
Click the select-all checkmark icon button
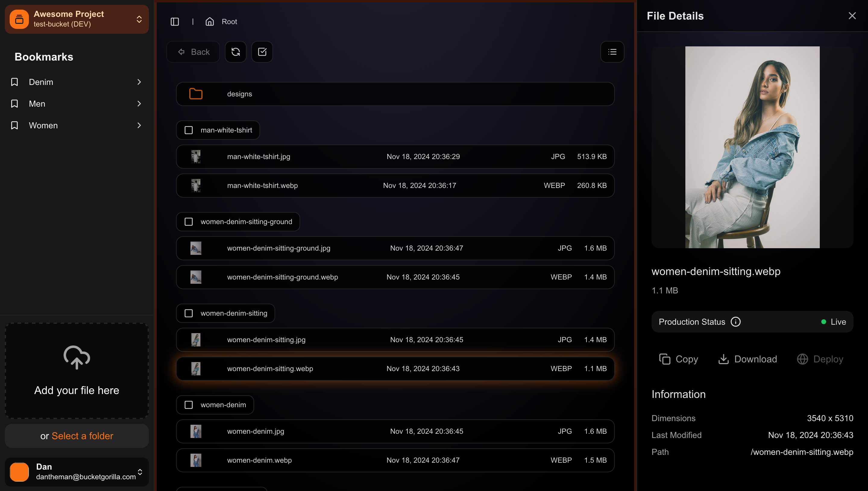pyautogui.click(x=262, y=52)
